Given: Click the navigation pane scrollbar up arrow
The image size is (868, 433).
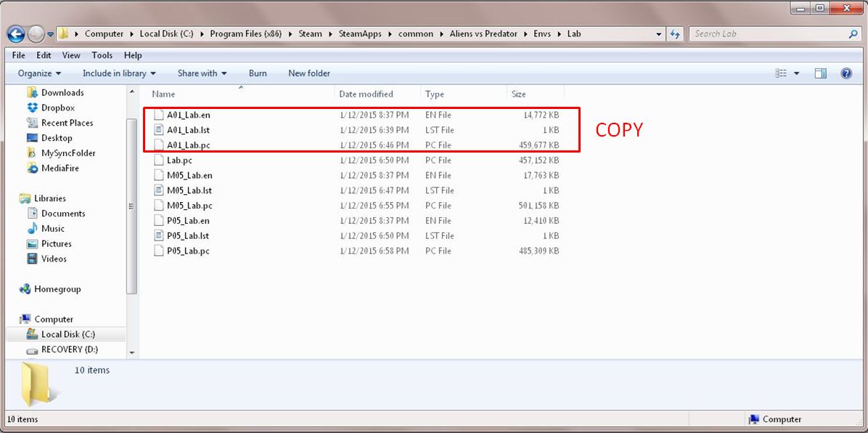Looking at the screenshot, I should (132, 92).
